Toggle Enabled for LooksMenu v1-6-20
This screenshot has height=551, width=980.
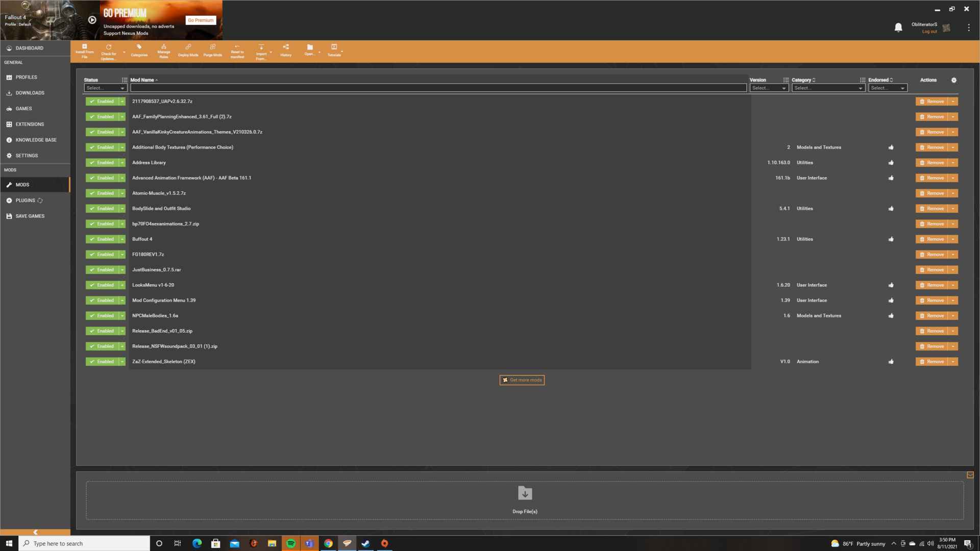point(102,285)
